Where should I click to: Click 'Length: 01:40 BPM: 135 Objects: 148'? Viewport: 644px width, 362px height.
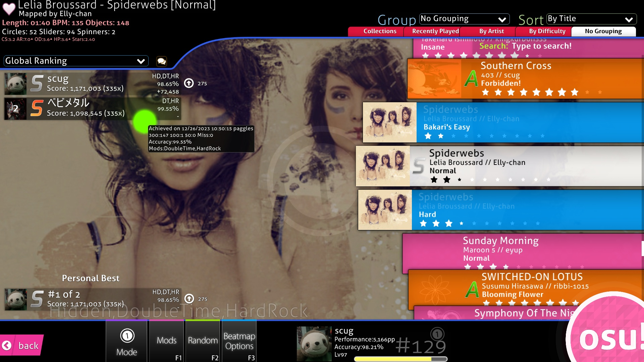pyautogui.click(x=66, y=23)
